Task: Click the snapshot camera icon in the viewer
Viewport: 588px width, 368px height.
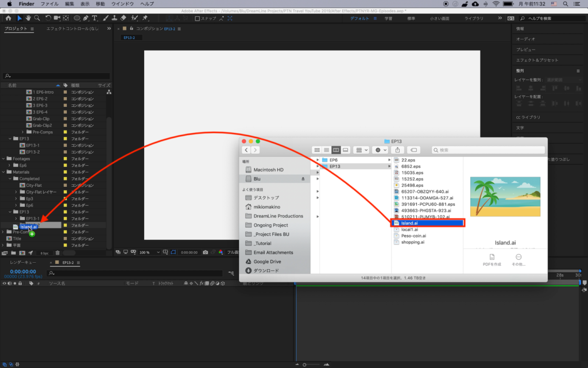Action: click(206, 252)
